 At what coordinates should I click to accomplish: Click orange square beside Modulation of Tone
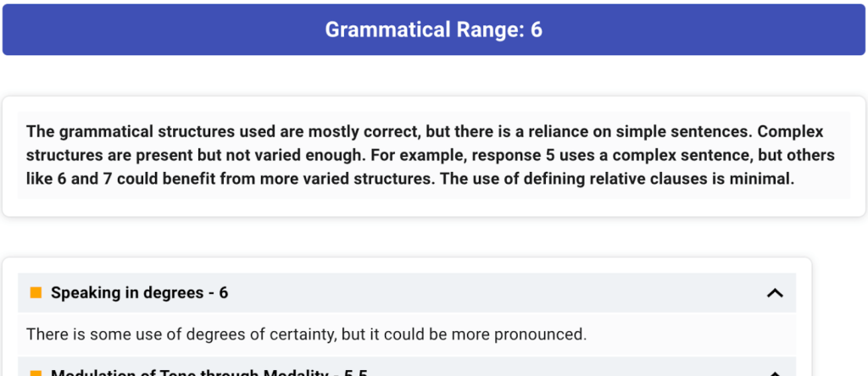point(36,373)
